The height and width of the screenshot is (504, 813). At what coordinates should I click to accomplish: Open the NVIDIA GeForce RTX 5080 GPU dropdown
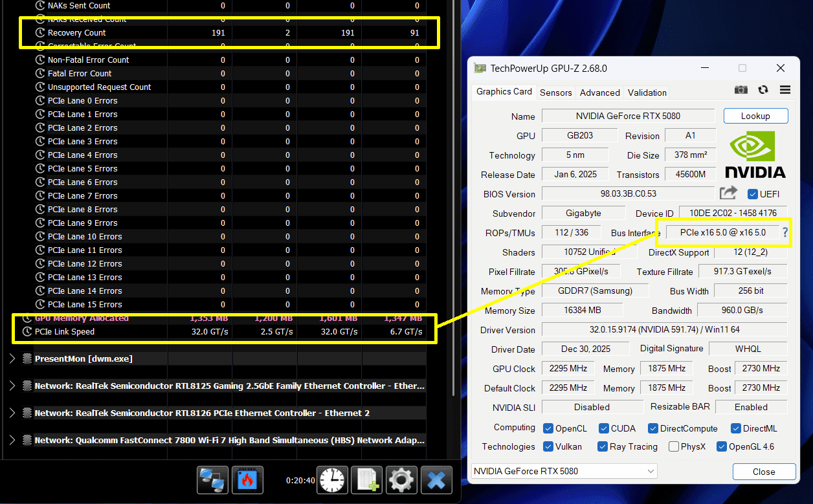[564, 471]
